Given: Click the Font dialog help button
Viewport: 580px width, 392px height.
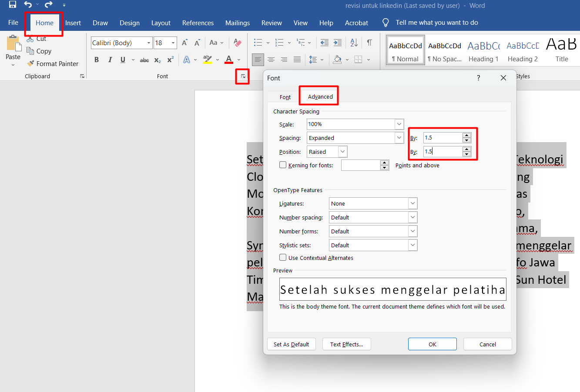Looking at the screenshot, I should 479,78.
